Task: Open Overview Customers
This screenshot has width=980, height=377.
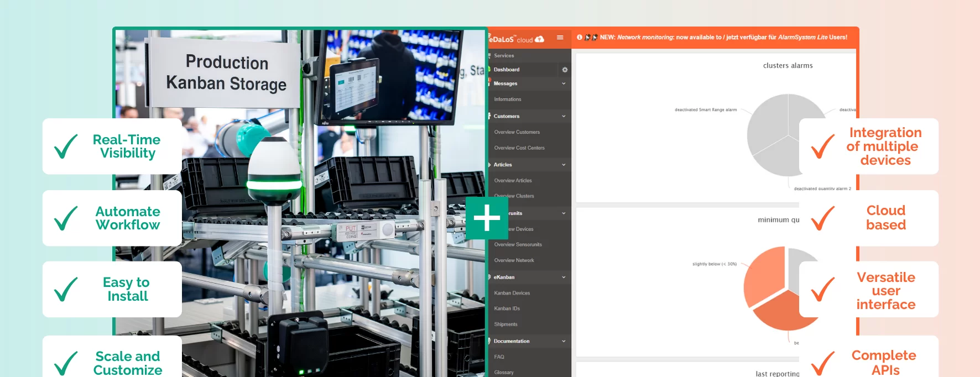Action: (517, 132)
